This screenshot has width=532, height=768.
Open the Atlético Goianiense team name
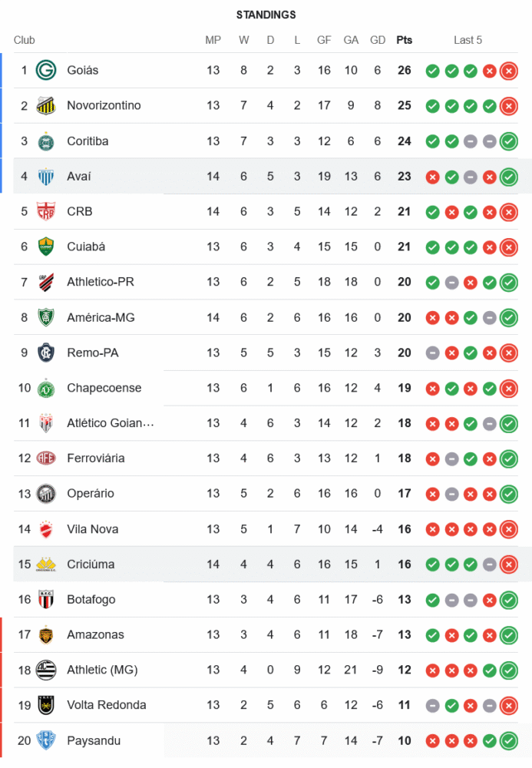[x=111, y=423]
